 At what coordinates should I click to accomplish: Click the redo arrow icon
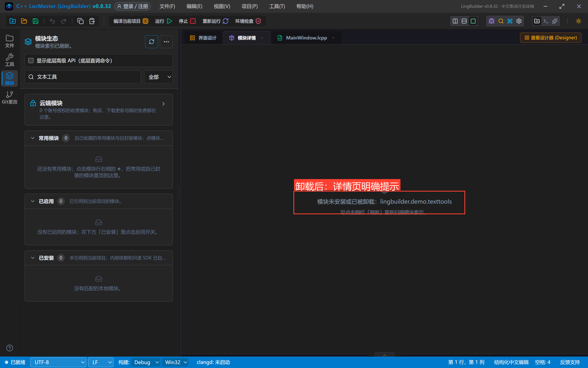coord(64,21)
